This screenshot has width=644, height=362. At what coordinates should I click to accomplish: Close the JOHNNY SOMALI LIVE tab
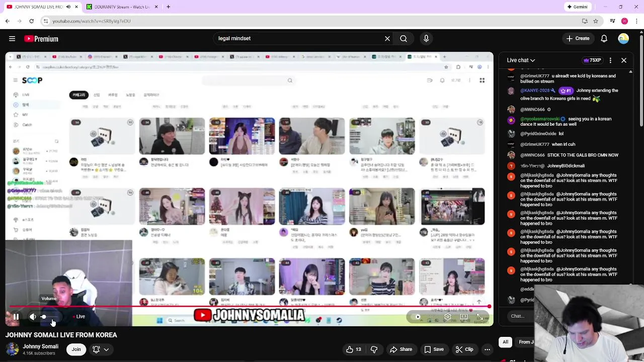[x=76, y=7]
